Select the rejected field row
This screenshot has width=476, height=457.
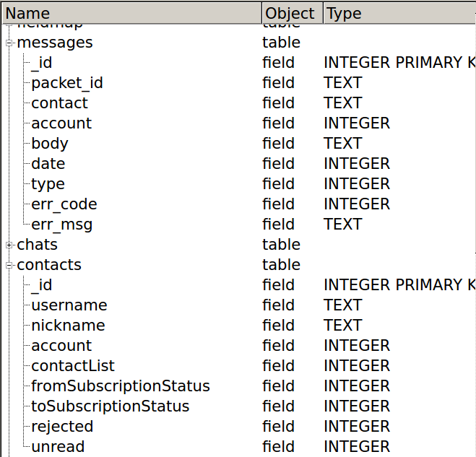[62, 427]
